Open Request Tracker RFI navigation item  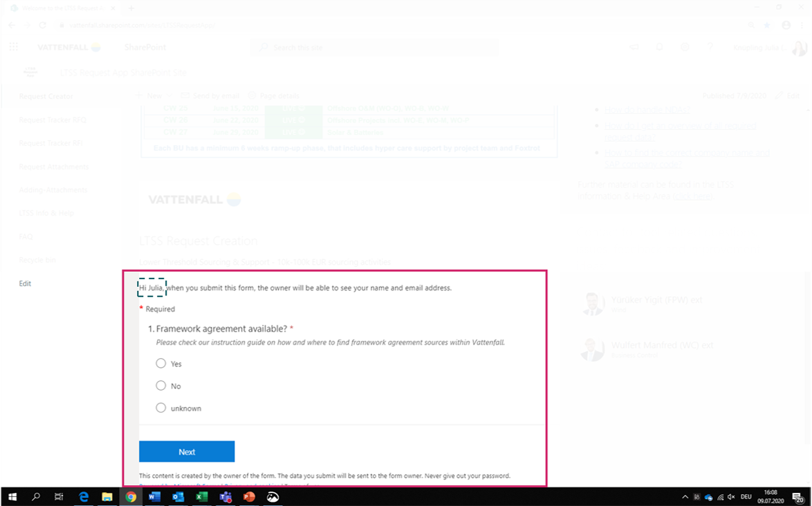[x=50, y=143]
